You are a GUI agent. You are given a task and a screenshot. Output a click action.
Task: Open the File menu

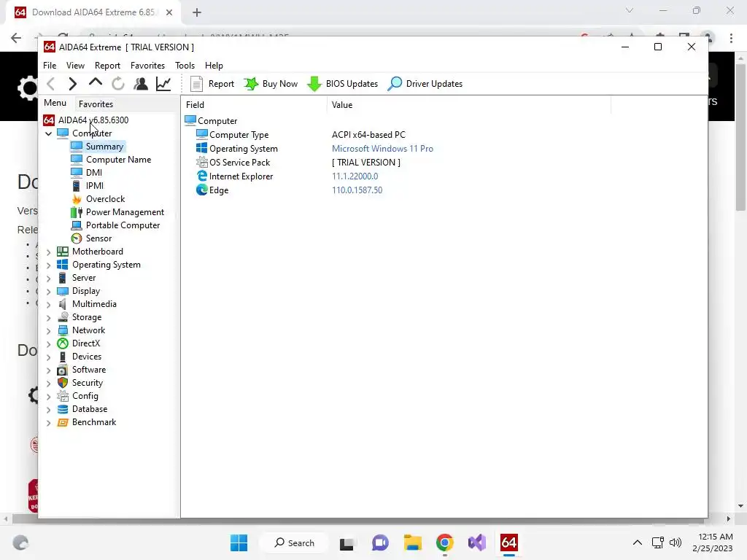[50, 65]
